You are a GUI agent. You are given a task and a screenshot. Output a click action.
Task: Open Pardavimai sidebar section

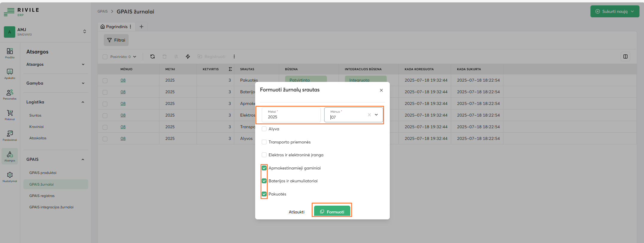(10, 135)
